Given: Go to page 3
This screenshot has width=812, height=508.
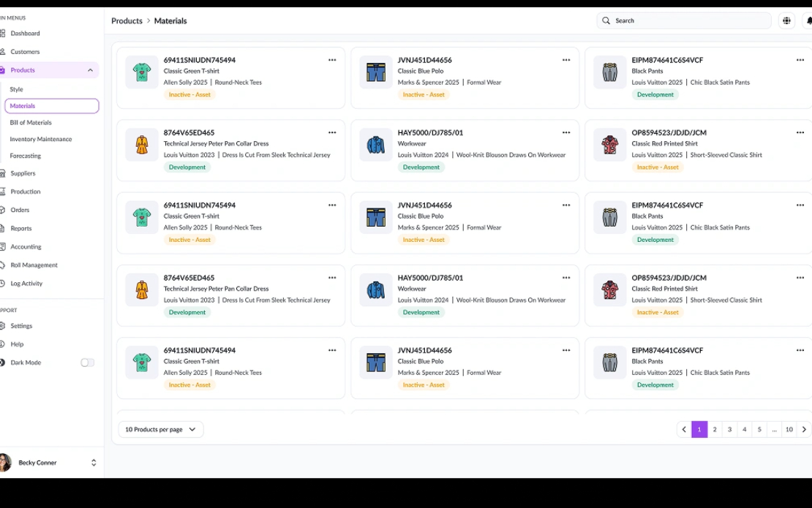Looking at the screenshot, I should coord(729,429).
